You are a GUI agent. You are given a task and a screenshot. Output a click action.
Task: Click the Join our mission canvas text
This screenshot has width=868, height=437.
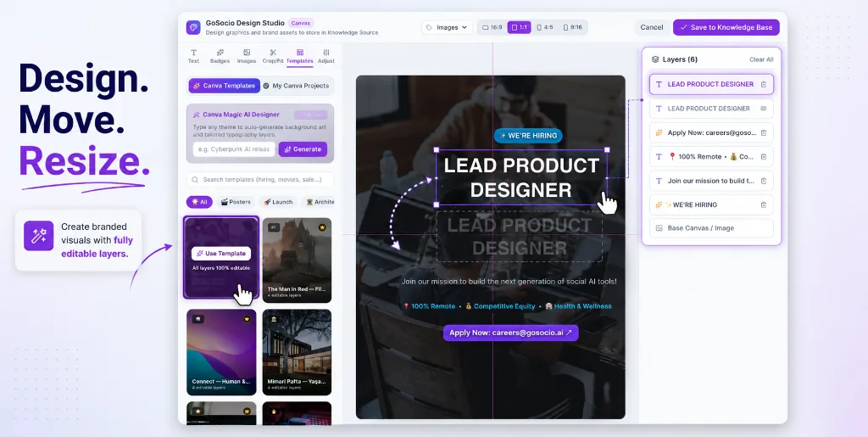pos(509,282)
